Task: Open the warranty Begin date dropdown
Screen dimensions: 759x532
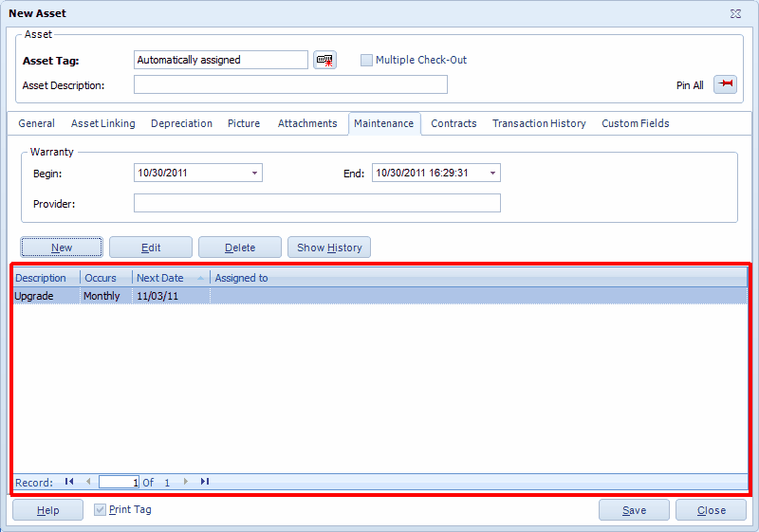Action: click(x=254, y=174)
